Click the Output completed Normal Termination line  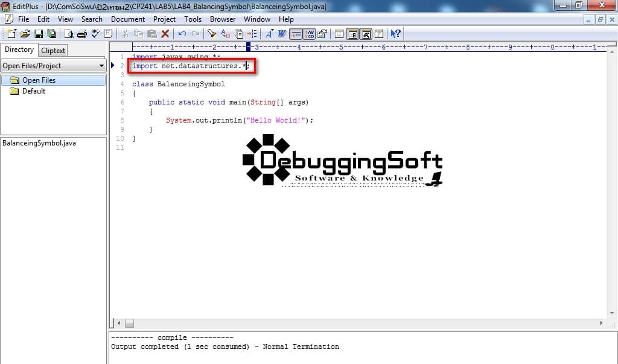coord(225,346)
